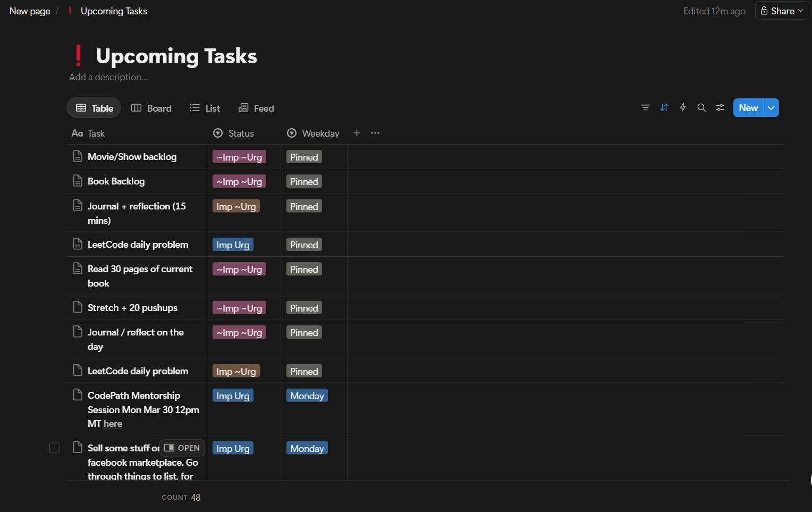Click the page icon for CodePath Mentorship Session
Image resolution: width=812 pixels, height=512 pixels.
pos(78,395)
